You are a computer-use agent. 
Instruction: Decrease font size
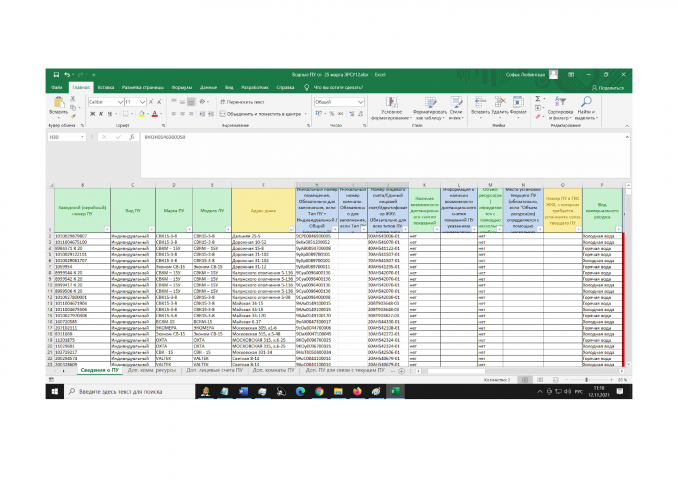click(x=159, y=102)
